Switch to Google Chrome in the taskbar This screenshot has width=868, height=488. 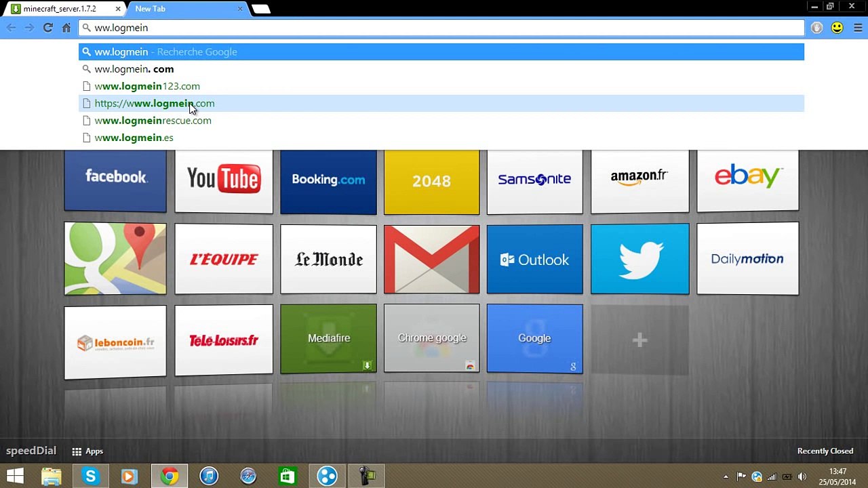[x=170, y=476]
